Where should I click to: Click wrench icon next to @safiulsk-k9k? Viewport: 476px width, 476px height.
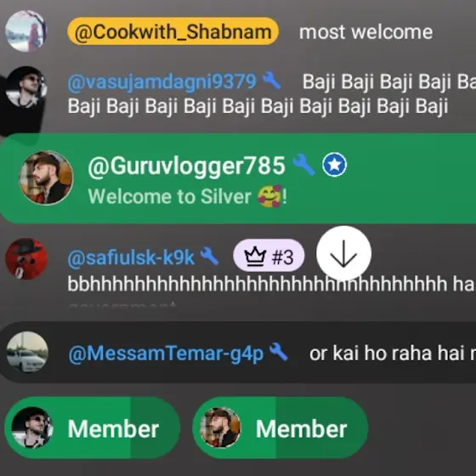click(209, 256)
